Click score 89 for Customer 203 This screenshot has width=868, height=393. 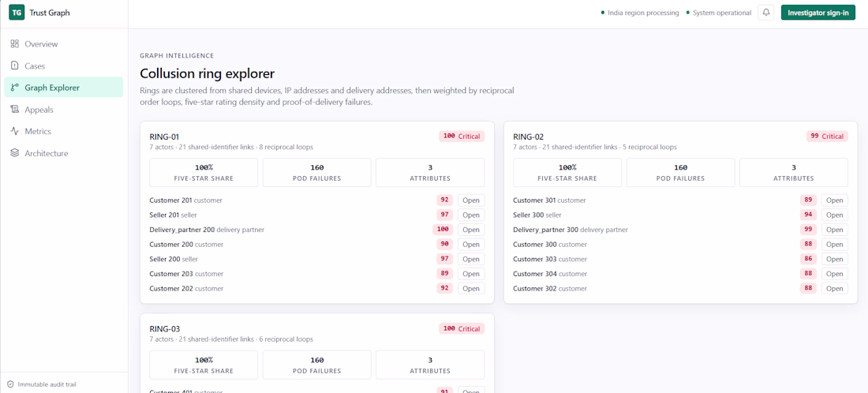pos(444,273)
